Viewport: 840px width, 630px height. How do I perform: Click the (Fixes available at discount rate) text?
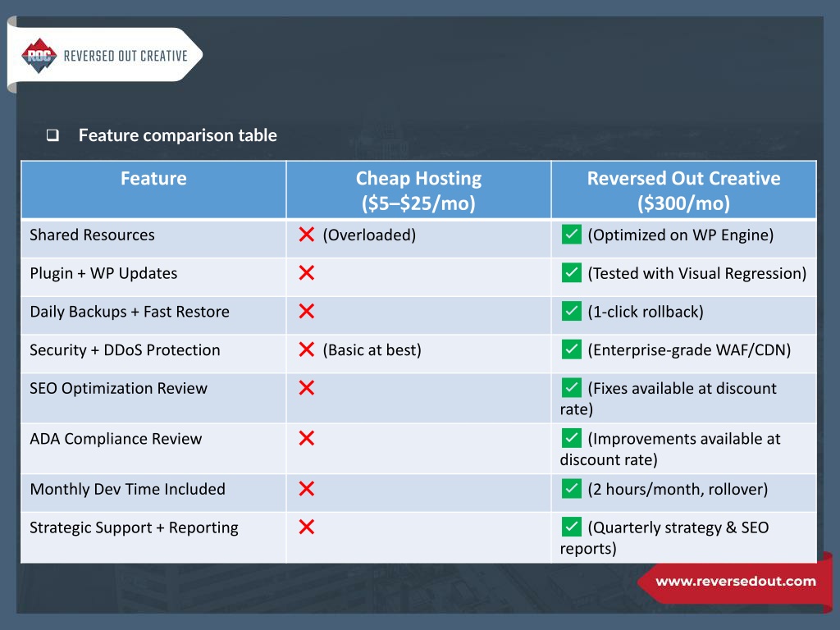coord(669,399)
